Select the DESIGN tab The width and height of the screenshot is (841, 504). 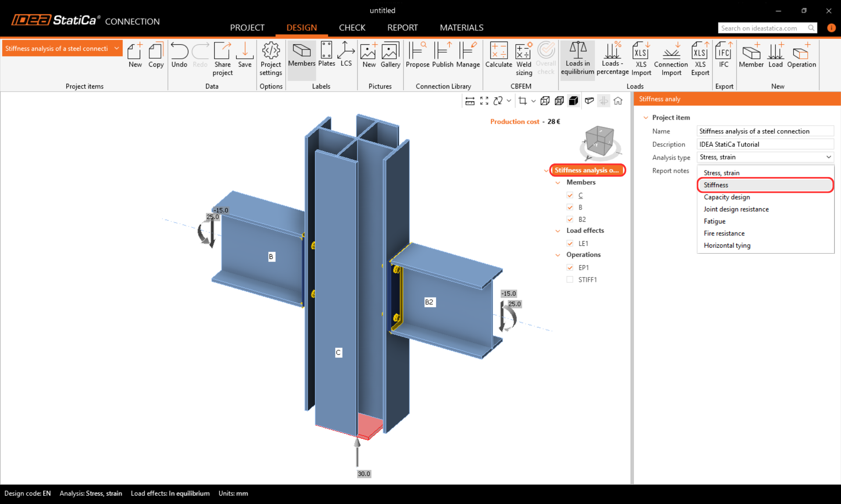[302, 28]
